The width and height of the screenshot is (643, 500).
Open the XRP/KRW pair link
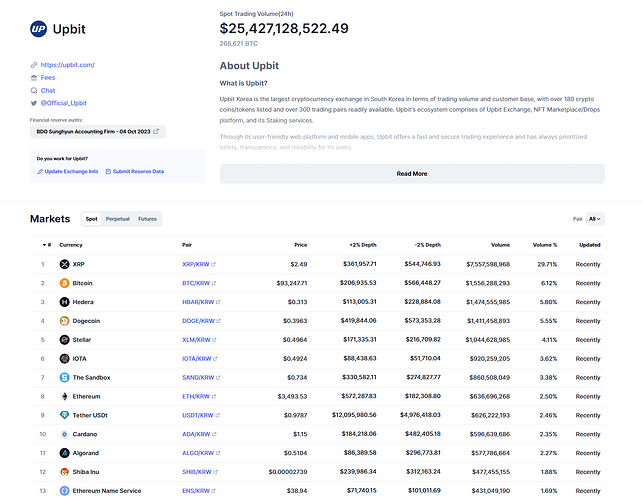pyautogui.click(x=198, y=264)
